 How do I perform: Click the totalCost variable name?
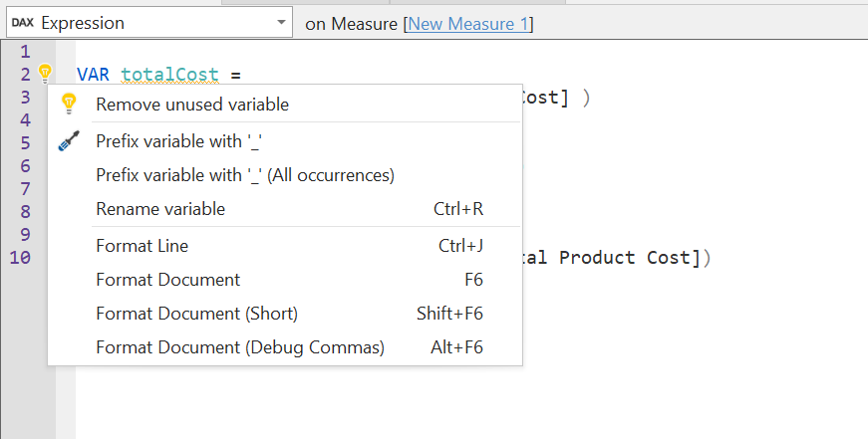point(169,75)
